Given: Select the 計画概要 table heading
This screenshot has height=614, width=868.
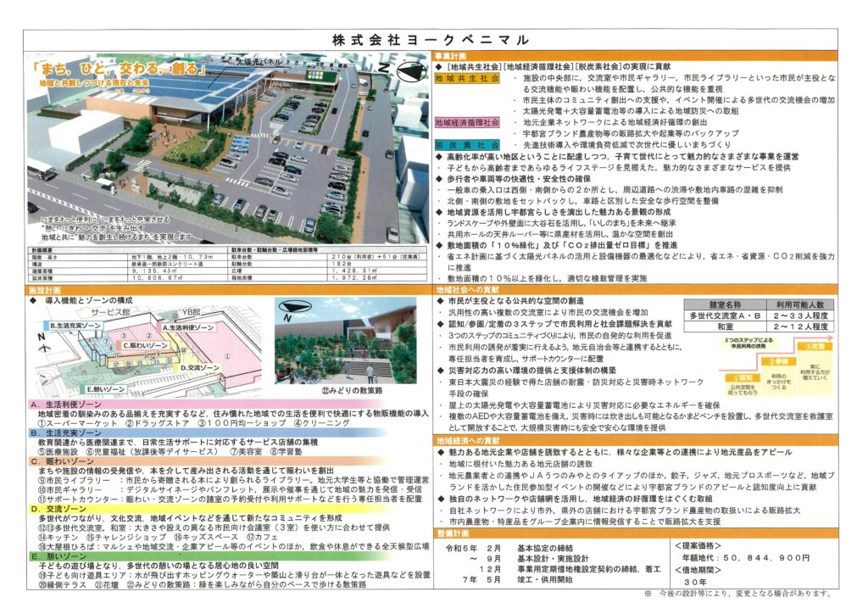Looking at the screenshot, I should click(x=44, y=250).
